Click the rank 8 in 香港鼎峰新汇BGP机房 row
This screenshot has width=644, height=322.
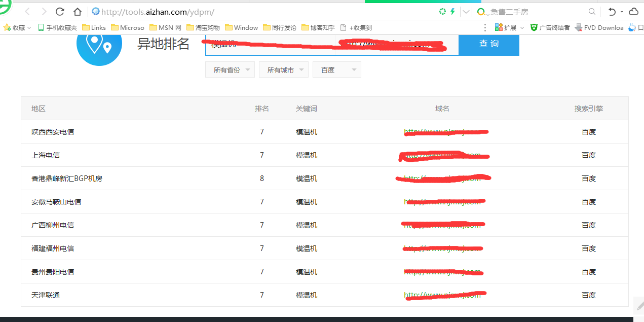262,178
